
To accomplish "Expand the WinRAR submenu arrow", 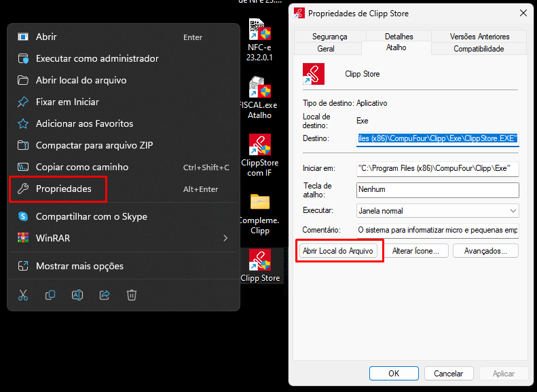I will coord(225,238).
